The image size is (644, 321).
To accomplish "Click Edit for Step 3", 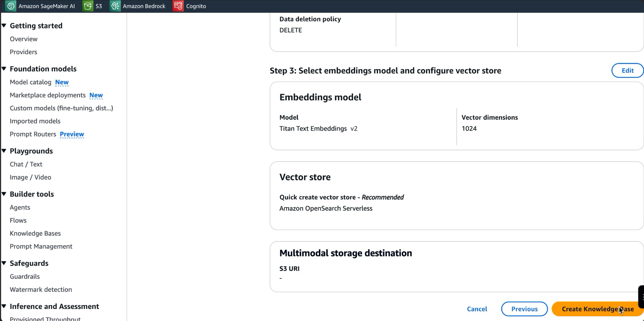I will [627, 70].
